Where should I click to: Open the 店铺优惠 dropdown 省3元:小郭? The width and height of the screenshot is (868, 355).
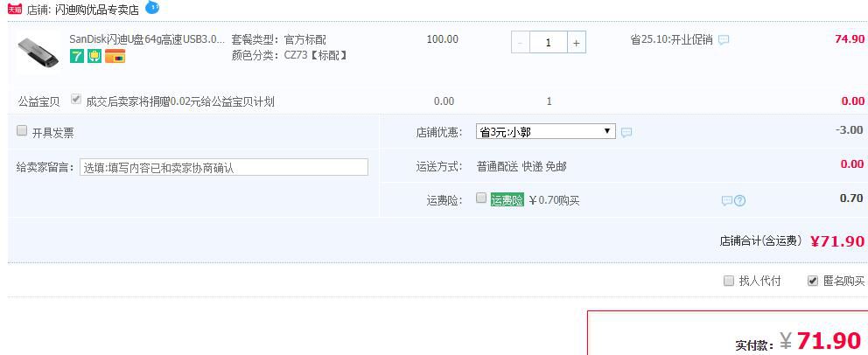[x=546, y=132]
